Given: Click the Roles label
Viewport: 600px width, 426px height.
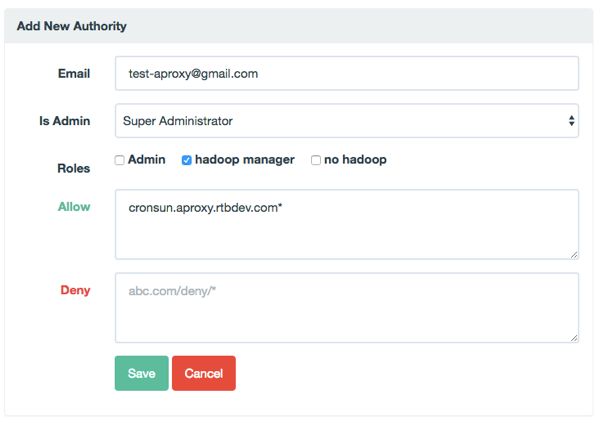Looking at the screenshot, I should (x=73, y=168).
